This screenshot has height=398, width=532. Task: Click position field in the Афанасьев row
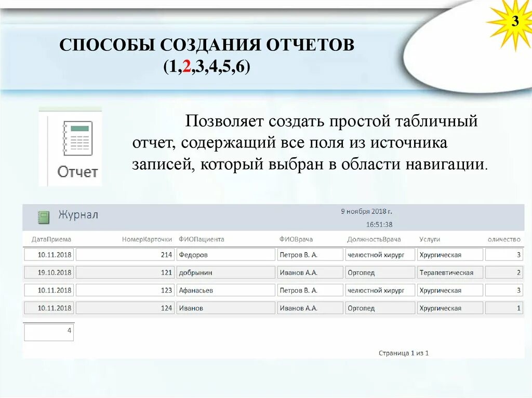pyautogui.click(x=380, y=290)
